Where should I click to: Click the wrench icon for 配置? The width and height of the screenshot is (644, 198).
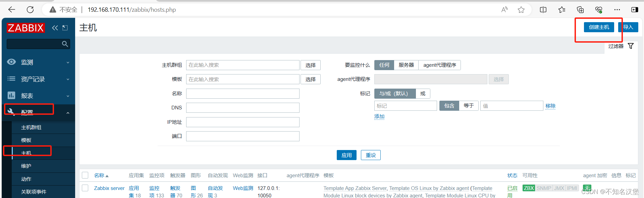click(11, 112)
